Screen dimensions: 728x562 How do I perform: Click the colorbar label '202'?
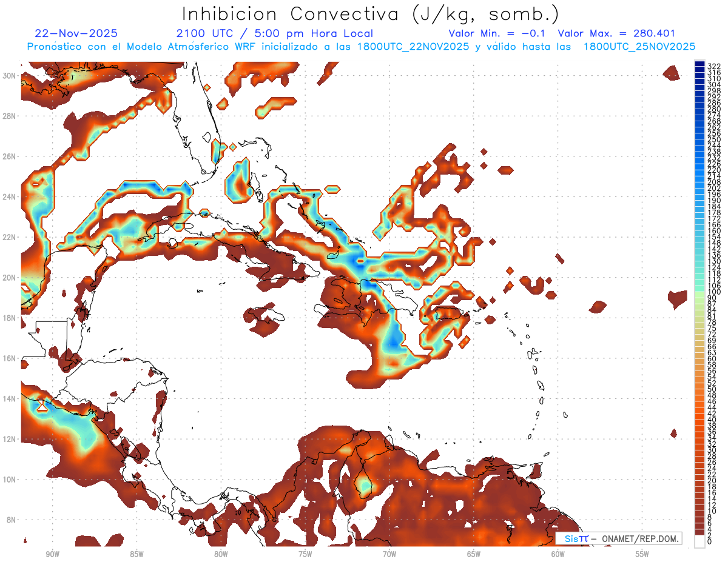click(713, 188)
